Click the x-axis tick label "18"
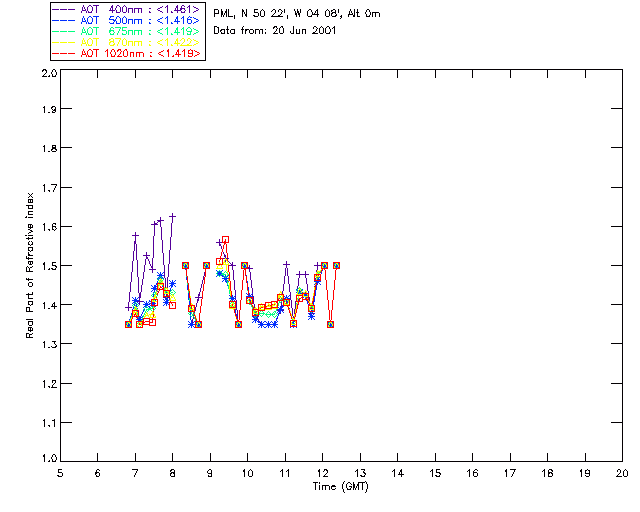Viewport: 640px width, 512px height. click(x=547, y=473)
